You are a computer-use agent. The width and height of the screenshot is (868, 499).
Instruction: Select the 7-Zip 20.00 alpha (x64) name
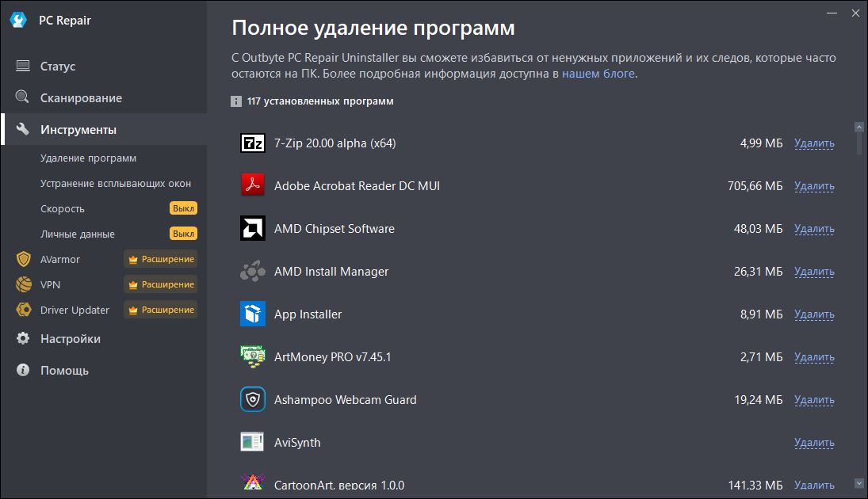(335, 143)
